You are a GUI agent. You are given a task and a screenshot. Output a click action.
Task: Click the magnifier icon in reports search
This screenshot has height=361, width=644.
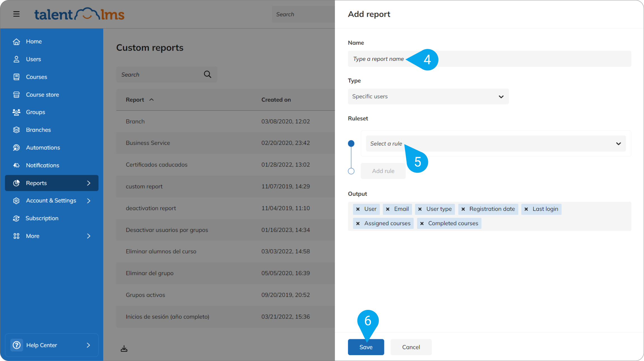pyautogui.click(x=207, y=74)
